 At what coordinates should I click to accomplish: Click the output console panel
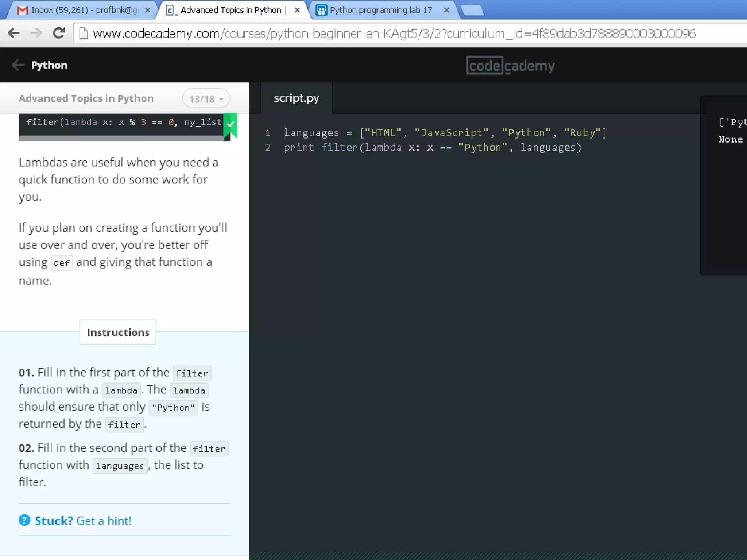click(724, 185)
